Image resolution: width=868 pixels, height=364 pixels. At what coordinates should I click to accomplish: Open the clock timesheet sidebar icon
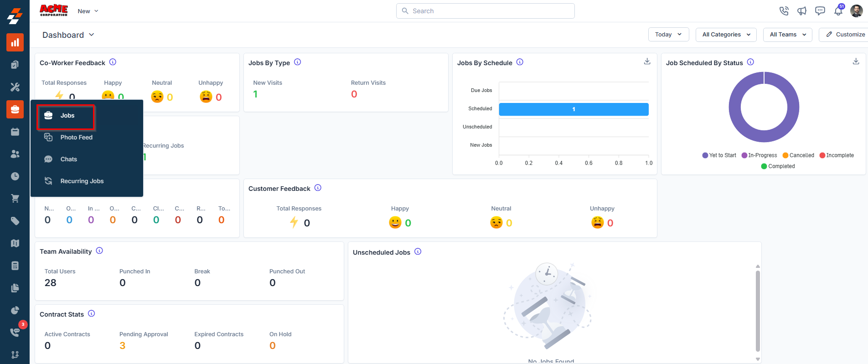(15, 176)
